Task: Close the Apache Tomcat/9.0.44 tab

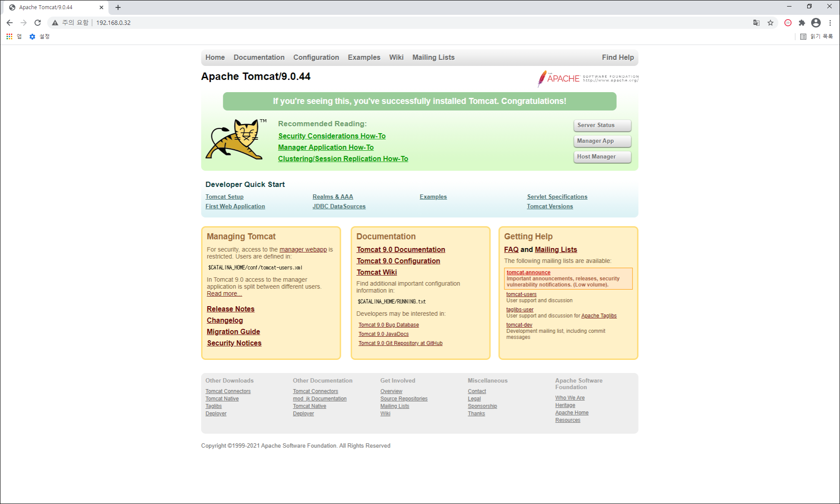Action: pyautogui.click(x=101, y=7)
